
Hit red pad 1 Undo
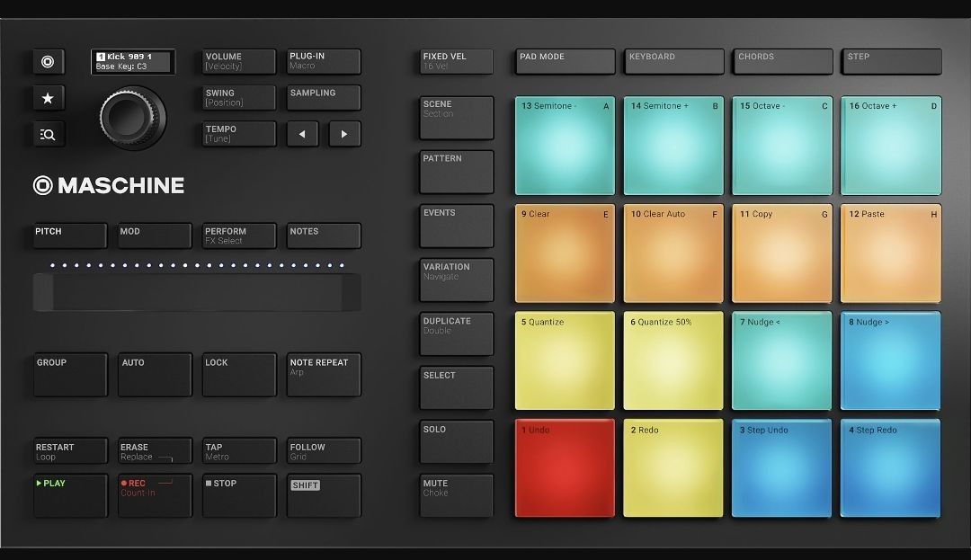point(565,468)
